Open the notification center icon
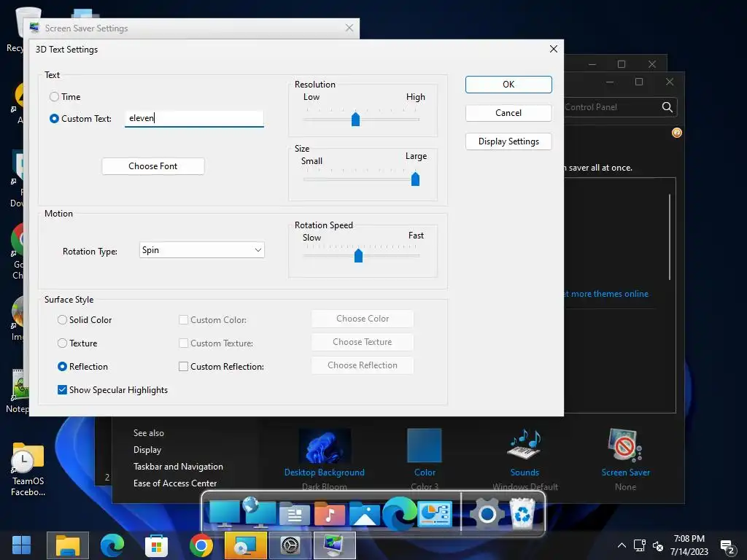Image resolution: width=747 pixels, height=560 pixels. (x=727, y=547)
